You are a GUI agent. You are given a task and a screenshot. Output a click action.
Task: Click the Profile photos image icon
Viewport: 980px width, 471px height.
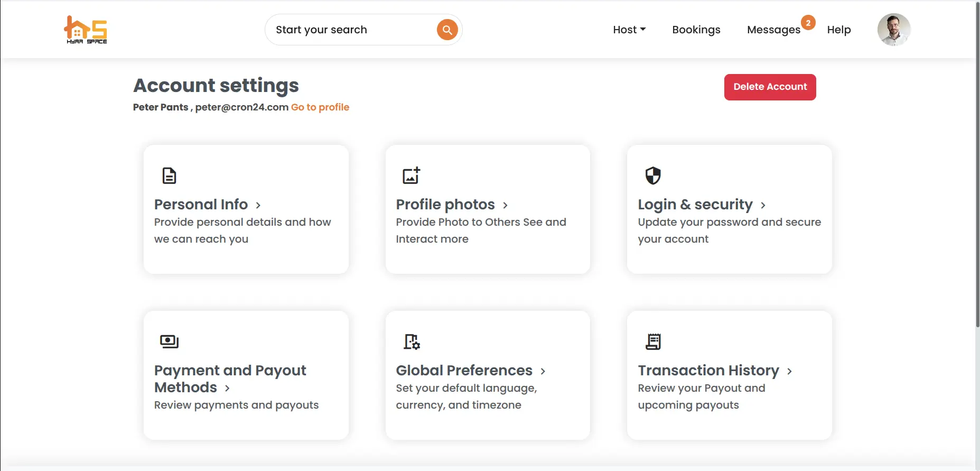[411, 176]
